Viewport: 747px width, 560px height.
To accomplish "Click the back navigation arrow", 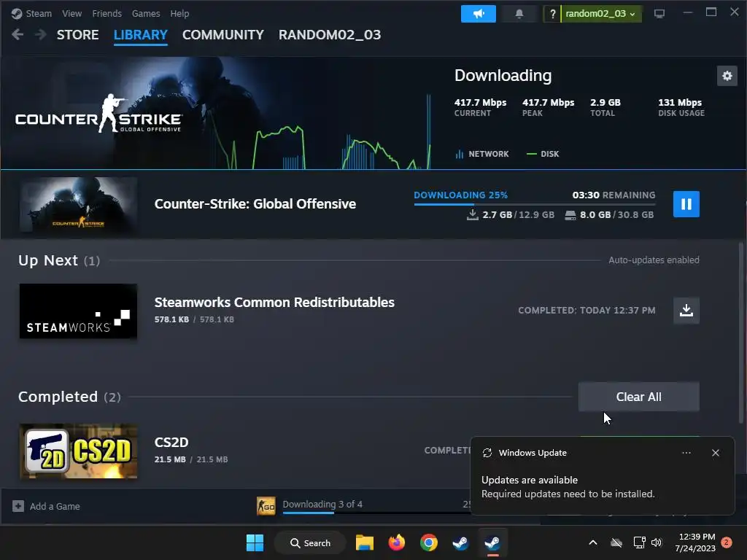I will (x=18, y=34).
